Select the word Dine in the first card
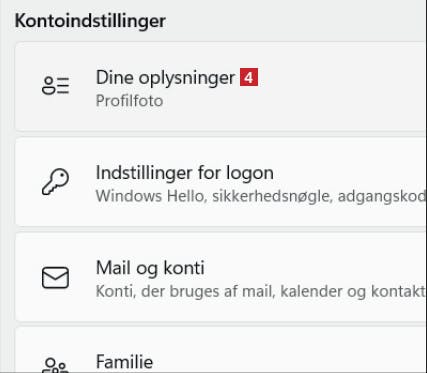Image resolution: width=427 pixels, height=373 pixels. 115,77
